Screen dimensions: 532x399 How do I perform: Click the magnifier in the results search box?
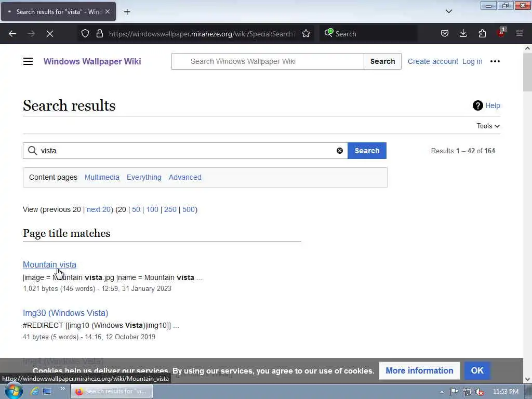tap(33, 151)
